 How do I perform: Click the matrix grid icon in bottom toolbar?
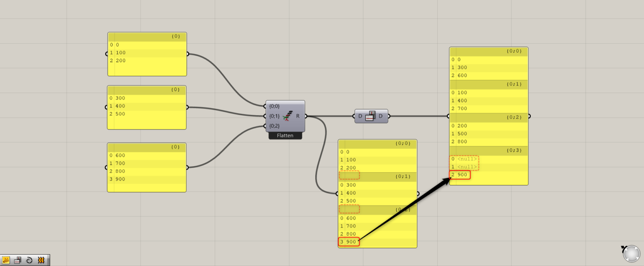[x=18, y=260]
